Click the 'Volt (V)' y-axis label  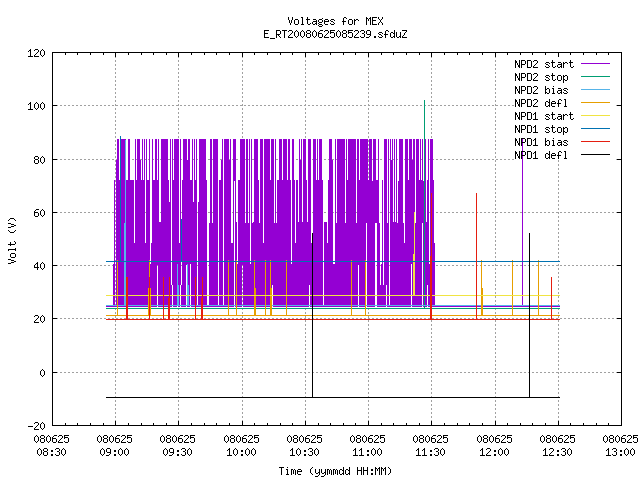[12, 240]
